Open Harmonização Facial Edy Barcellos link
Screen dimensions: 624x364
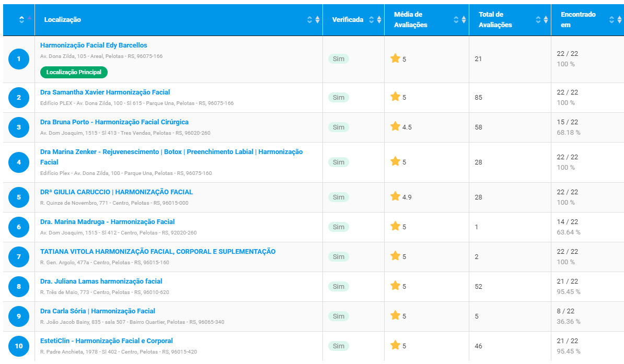[x=94, y=45]
